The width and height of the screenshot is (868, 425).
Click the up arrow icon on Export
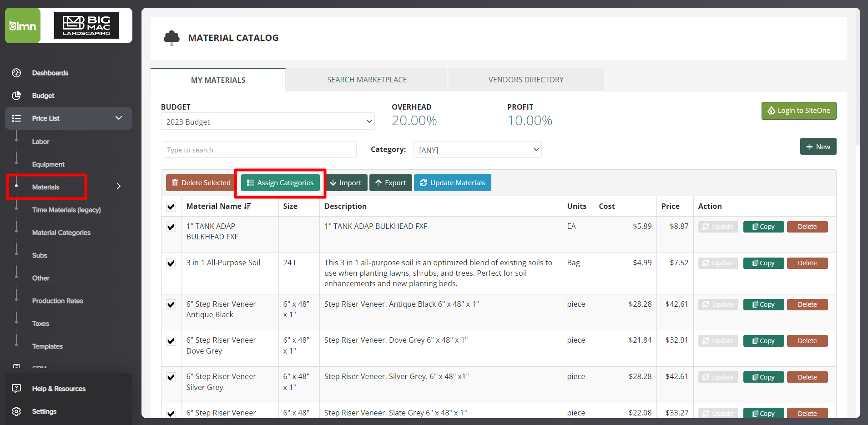378,182
